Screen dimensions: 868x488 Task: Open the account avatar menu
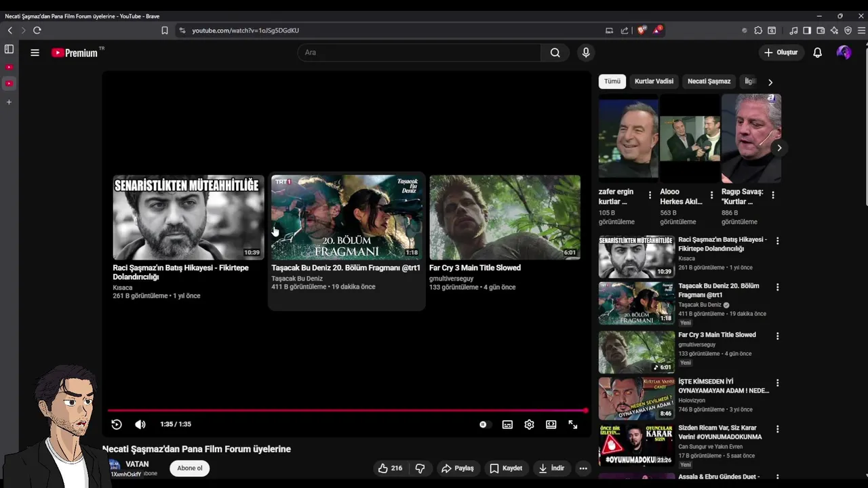point(844,52)
